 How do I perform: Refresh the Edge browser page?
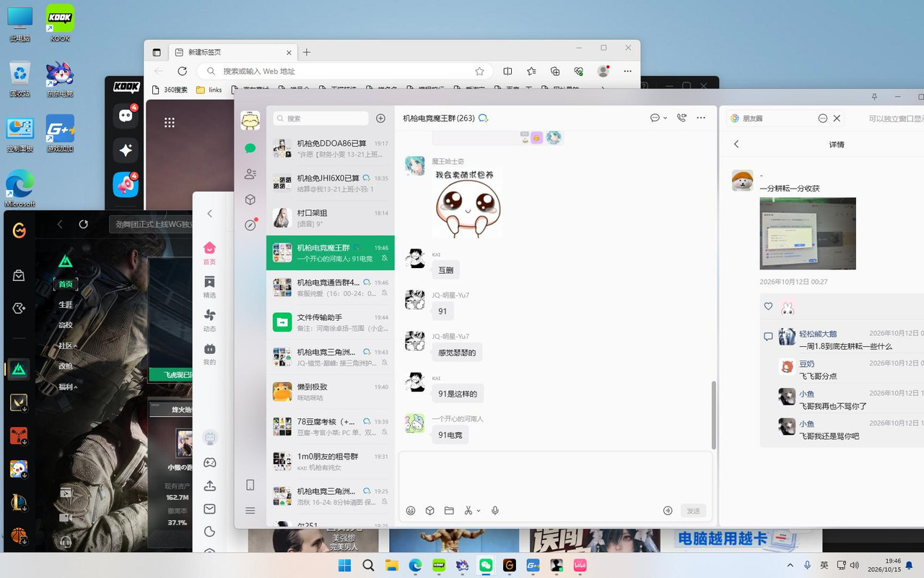tap(182, 71)
